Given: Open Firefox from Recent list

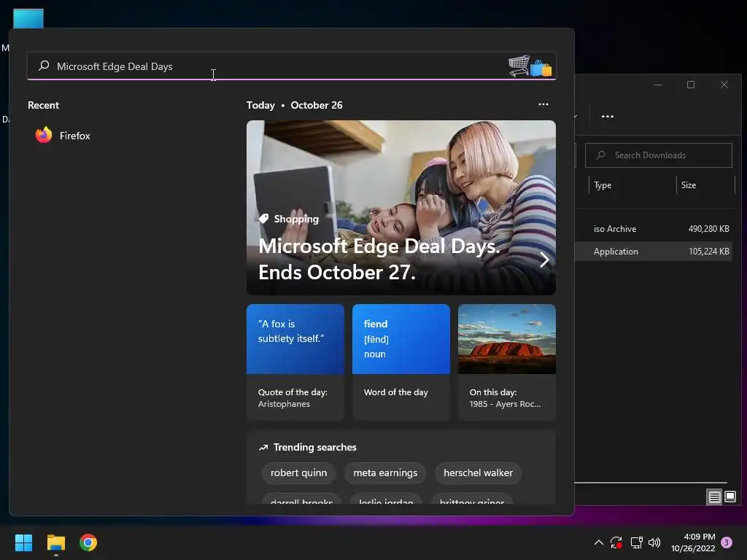Looking at the screenshot, I should click(63, 136).
